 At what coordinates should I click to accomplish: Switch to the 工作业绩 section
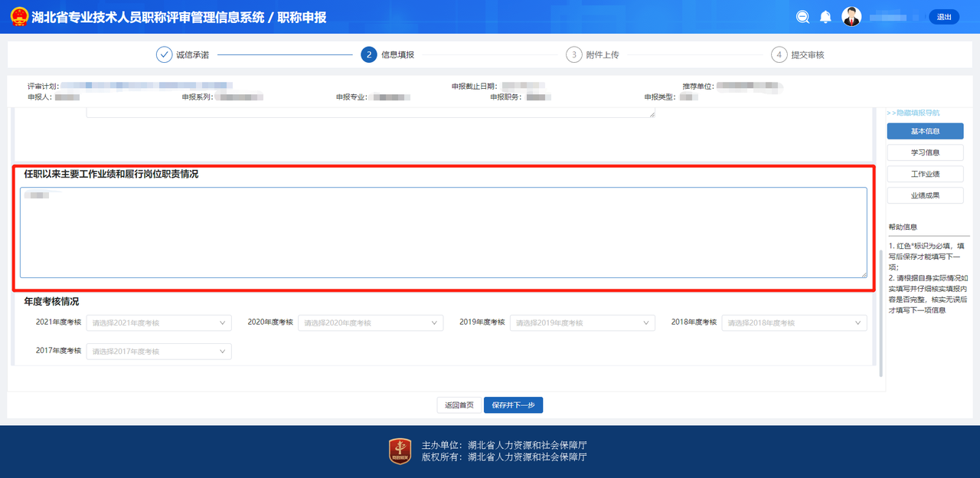(x=925, y=173)
